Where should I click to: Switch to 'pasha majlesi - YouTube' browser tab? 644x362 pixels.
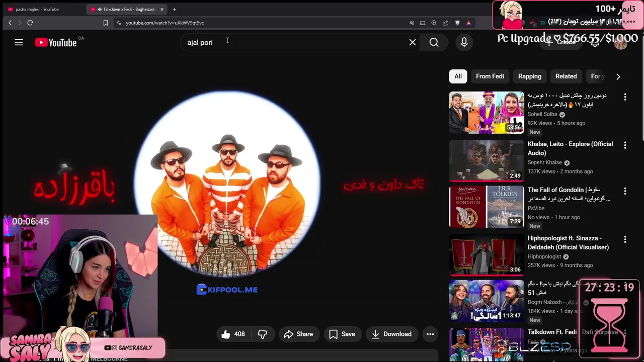[x=43, y=9]
